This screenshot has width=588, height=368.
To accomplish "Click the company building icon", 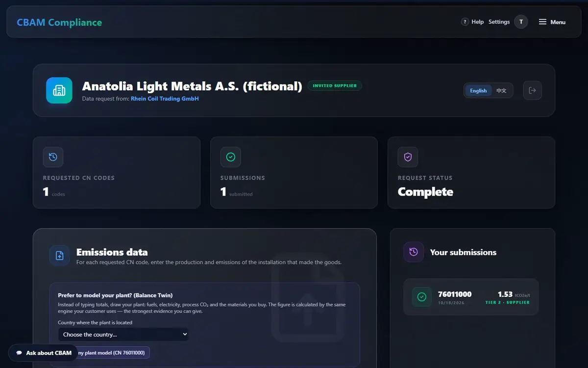I will click(59, 90).
